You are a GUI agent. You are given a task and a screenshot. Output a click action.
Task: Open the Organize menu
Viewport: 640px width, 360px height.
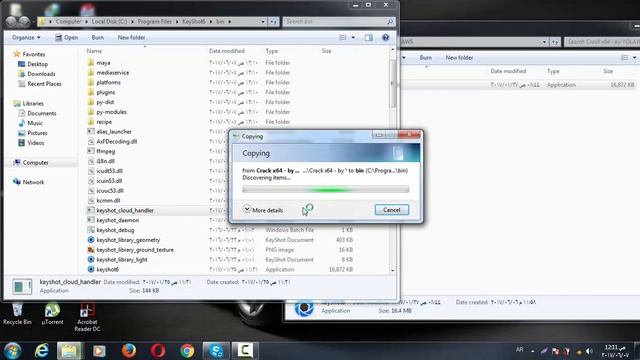26,38
